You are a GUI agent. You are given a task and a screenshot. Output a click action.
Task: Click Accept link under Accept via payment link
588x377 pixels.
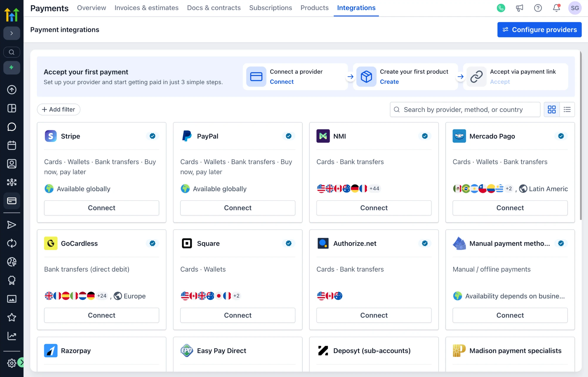click(500, 82)
